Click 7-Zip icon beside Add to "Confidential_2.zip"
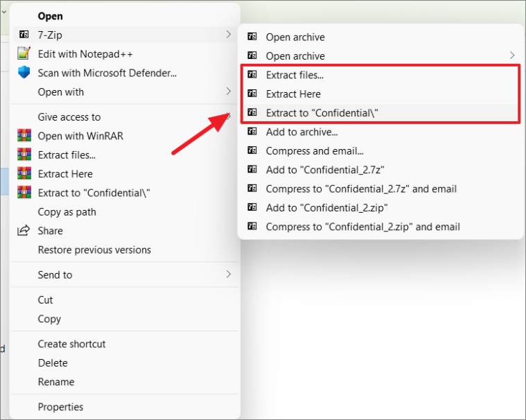This screenshot has height=420, width=526. coord(252,207)
